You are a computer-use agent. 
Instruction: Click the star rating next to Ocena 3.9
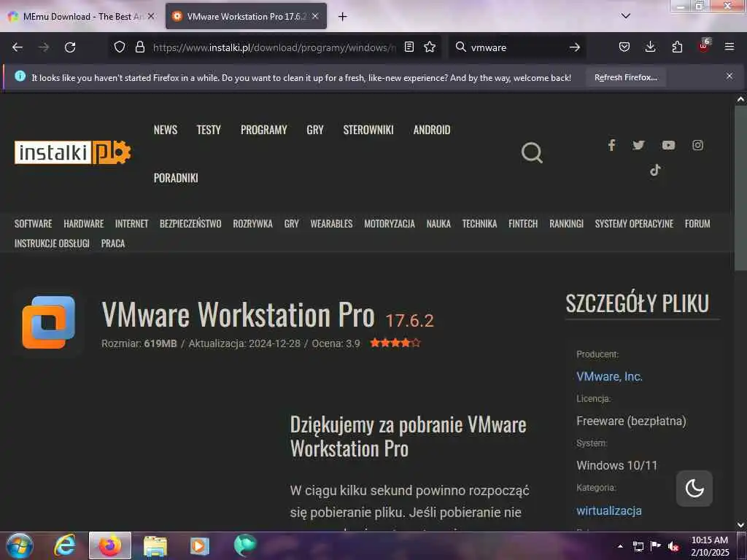(x=395, y=343)
